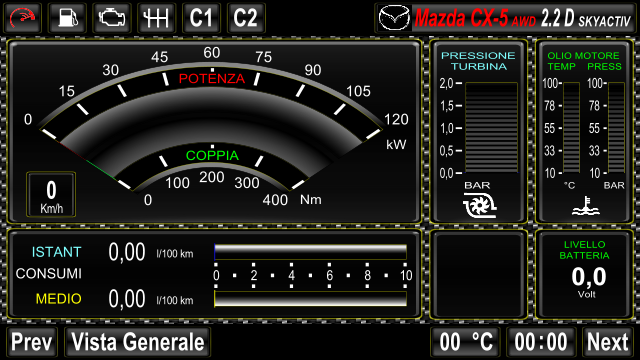Image resolution: width=640 pixels, height=360 pixels.
Task: Click the ISTANT consumption bar
Action: [x=310, y=252]
